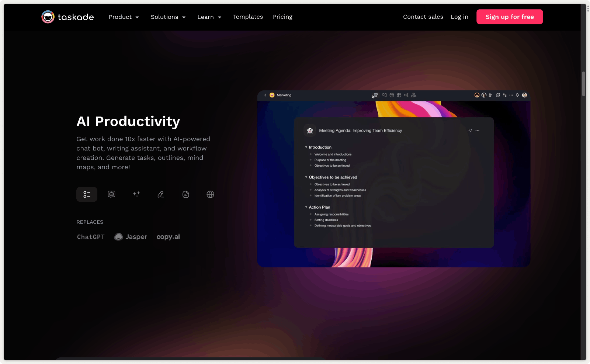The image size is (590, 364).
Task: Click the AI chat bot icon
Action: click(x=111, y=194)
